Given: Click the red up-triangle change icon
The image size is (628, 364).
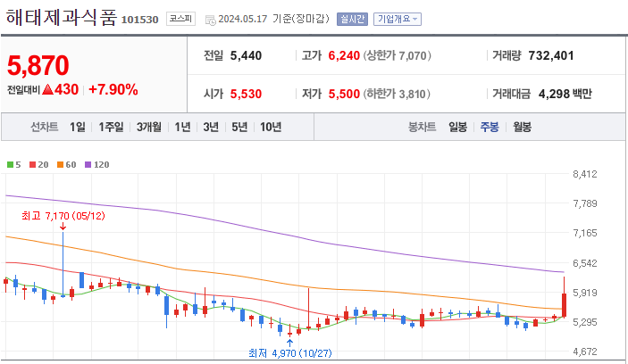Looking at the screenshot, I should (47, 89).
